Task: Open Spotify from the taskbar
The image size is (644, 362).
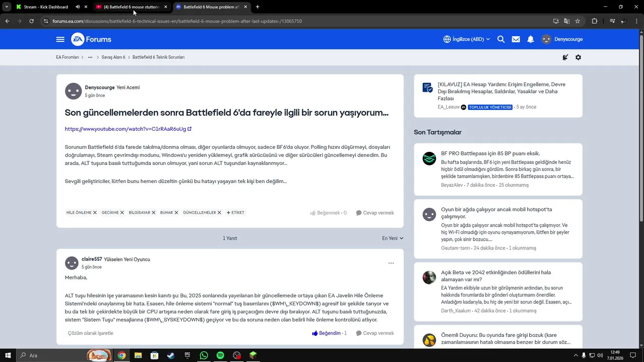Action: coord(220,355)
